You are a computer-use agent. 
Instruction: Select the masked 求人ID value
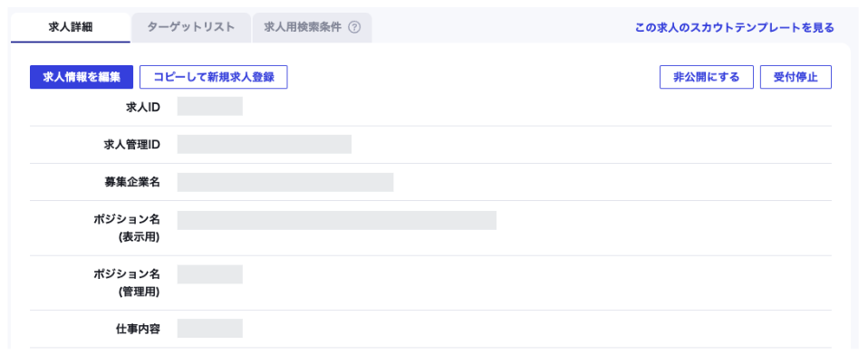point(210,106)
